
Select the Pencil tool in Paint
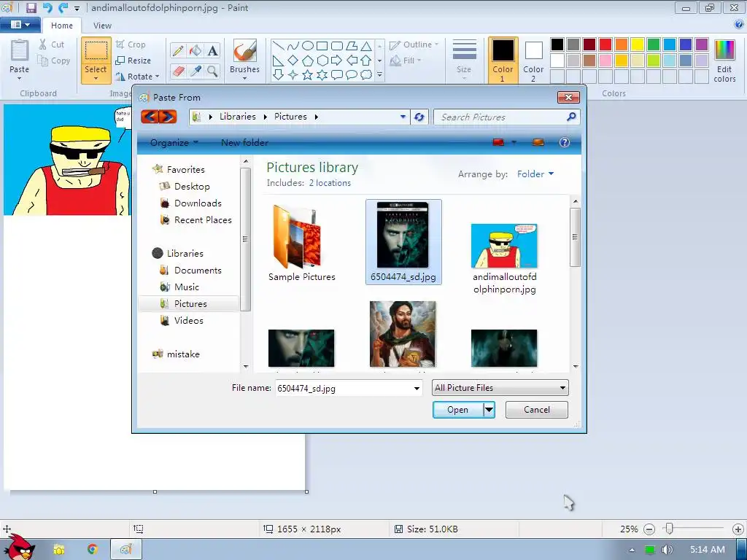pyautogui.click(x=178, y=51)
